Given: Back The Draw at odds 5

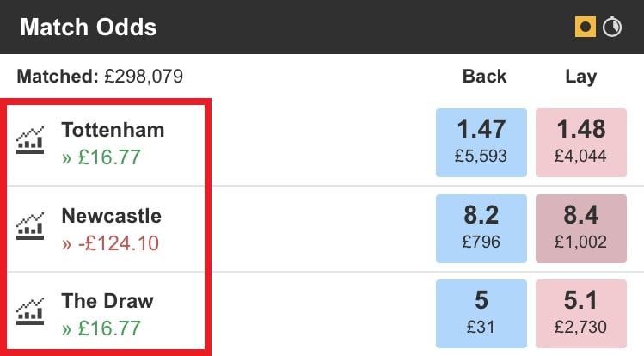Looking at the screenshot, I should [482, 313].
